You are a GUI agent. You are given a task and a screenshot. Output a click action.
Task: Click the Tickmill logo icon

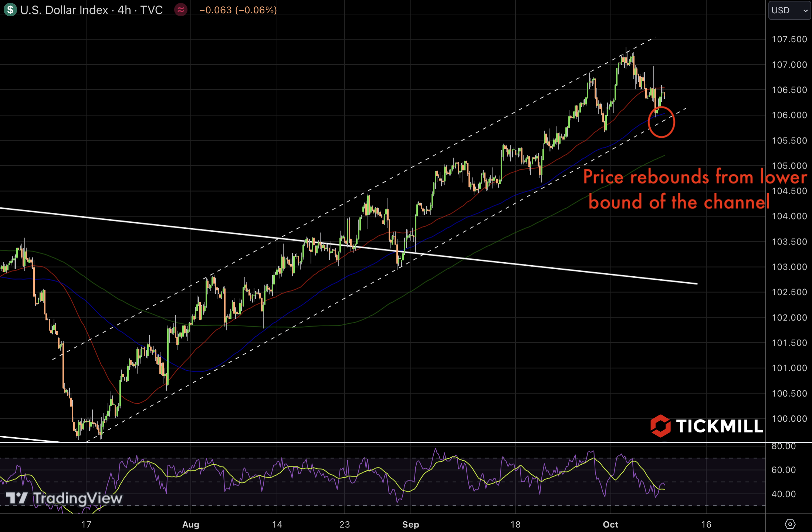pyautogui.click(x=660, y=426)
